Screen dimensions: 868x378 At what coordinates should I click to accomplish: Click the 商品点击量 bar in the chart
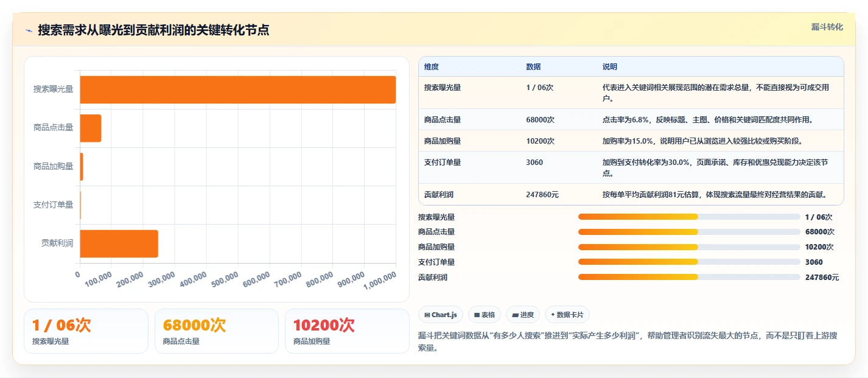(x=91, y=128)
